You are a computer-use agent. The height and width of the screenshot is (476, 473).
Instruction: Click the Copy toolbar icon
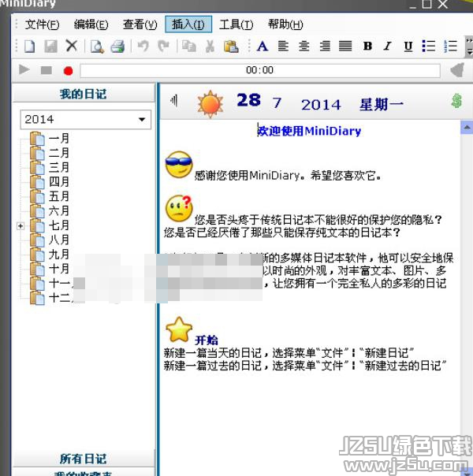pos(189,46)
